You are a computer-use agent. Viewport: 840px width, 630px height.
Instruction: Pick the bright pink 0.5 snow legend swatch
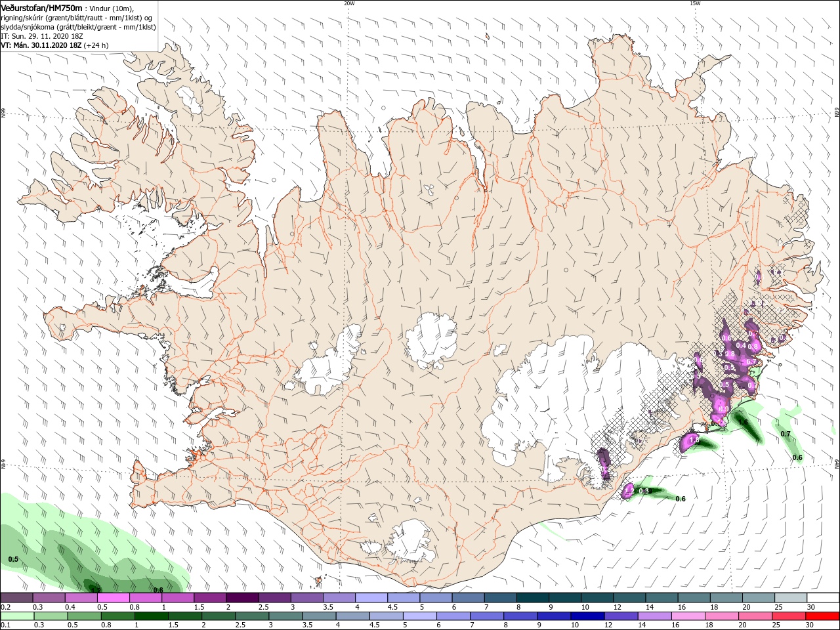pos(113,598)
